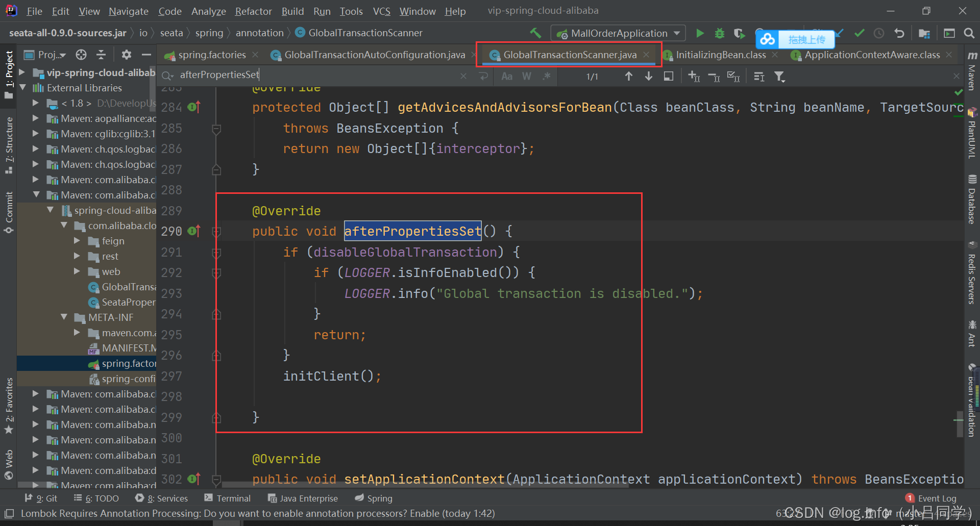Expand the web package folder
The height and width of the screenshot is (526, 980).
tap(77, 271)
